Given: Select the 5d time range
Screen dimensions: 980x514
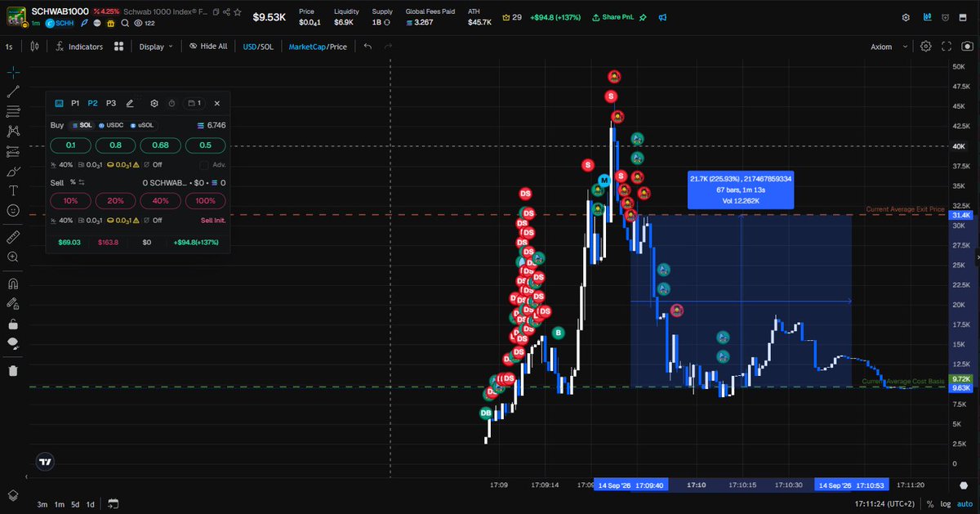Looking at the screenshot, I should pos(75,504).
